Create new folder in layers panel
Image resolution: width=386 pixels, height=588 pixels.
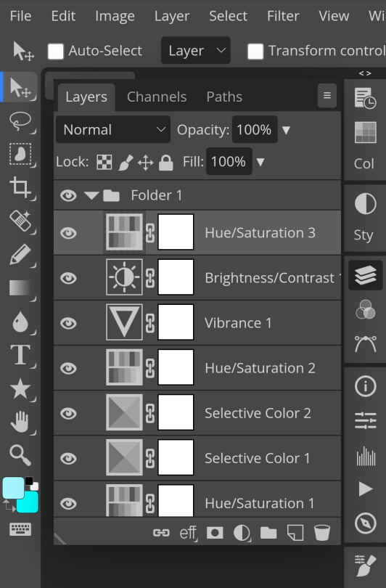click(x=268, y=533)
